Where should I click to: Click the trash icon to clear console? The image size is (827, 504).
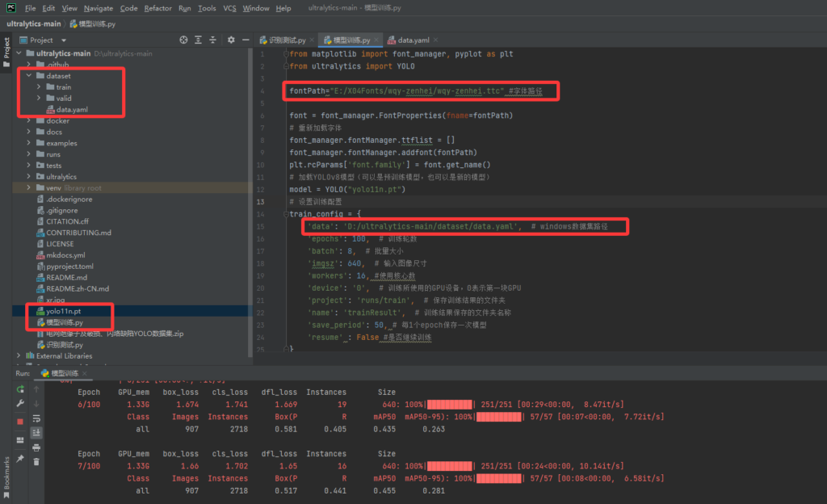36,462
